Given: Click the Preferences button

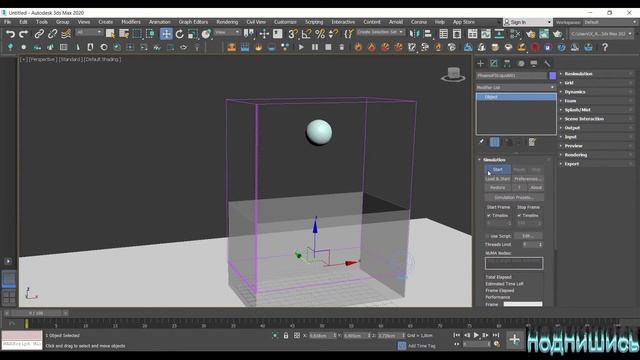Looking at the screenshot, I should tap(527, 179).
